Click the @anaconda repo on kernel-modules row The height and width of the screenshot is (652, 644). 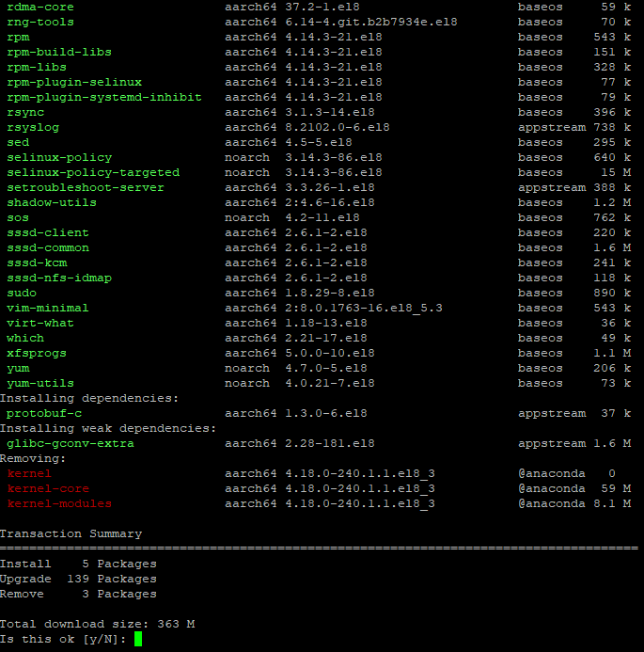coord(552,503)
